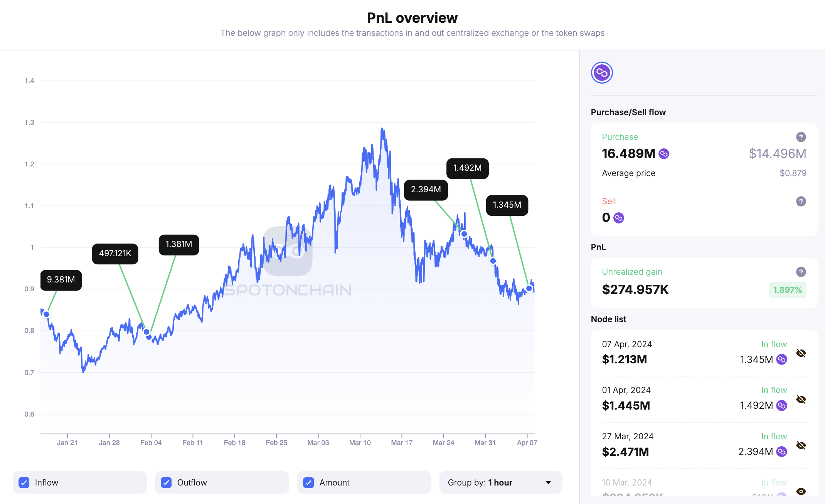Screen dimensions: 825x504
Task: Uncheck the Outflow option
Action: [x=166, y=482]
